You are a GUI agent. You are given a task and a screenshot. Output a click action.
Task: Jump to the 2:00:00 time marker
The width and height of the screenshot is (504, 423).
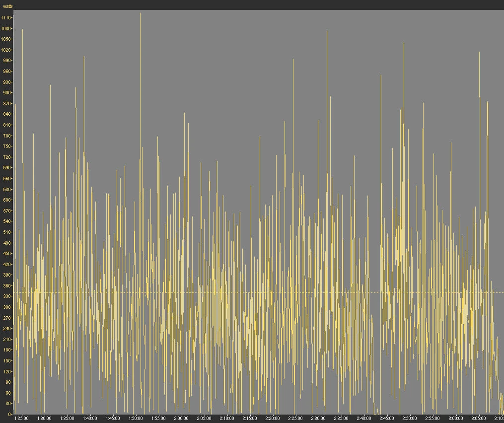pos(181,419)
